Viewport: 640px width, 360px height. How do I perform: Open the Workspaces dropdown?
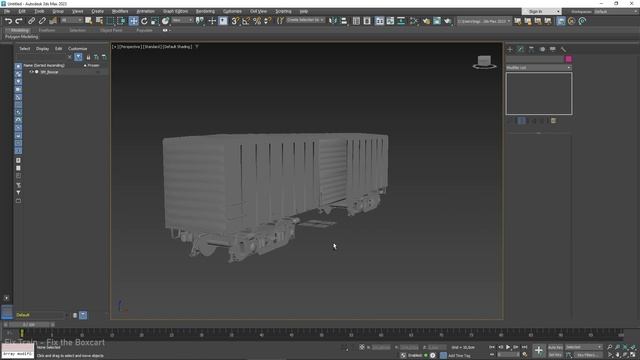(616, 11)
